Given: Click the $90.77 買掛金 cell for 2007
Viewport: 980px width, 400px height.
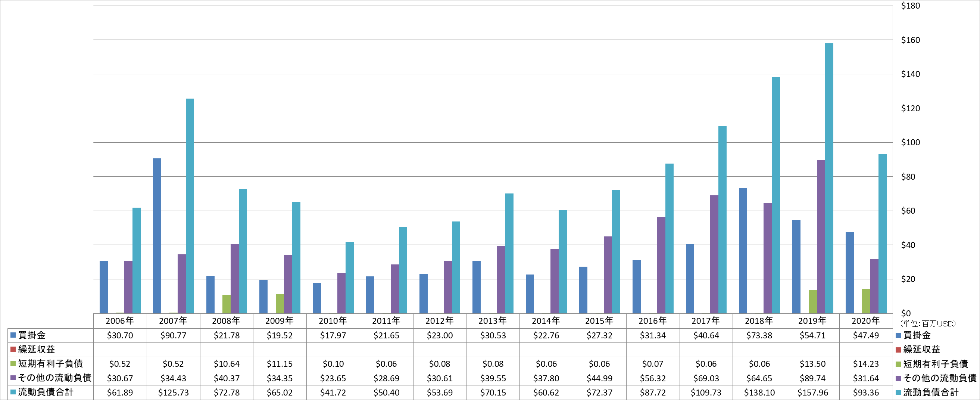Looking at the screenshot, I should 173,336.
